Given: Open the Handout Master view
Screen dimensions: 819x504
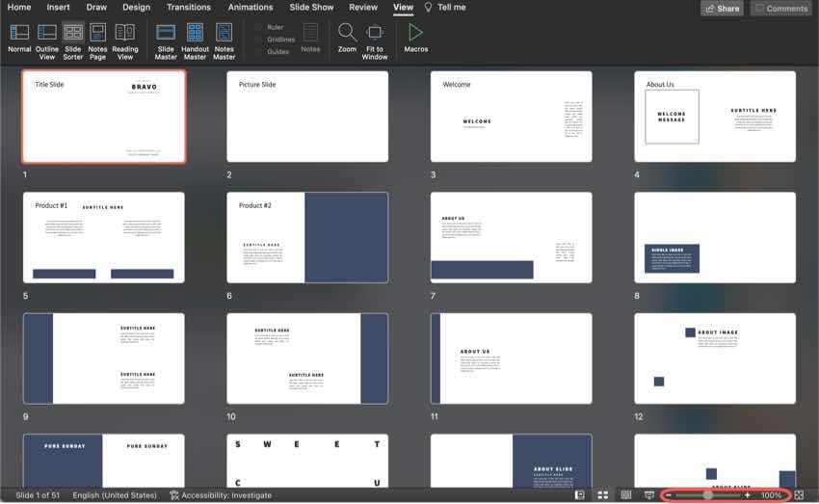Looking at the screenshot, I should (195, 39).
